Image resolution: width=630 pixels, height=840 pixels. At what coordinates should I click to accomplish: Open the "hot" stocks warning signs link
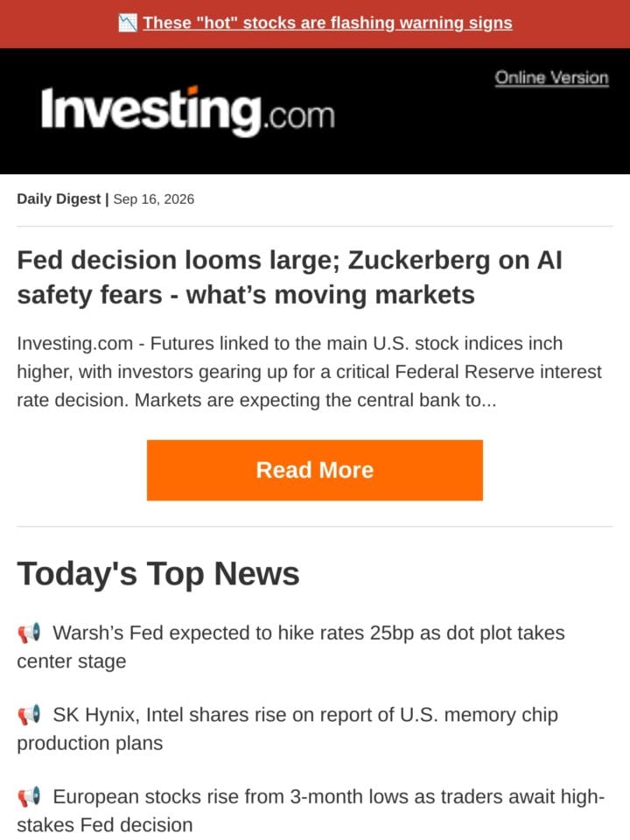click(327, 23)
